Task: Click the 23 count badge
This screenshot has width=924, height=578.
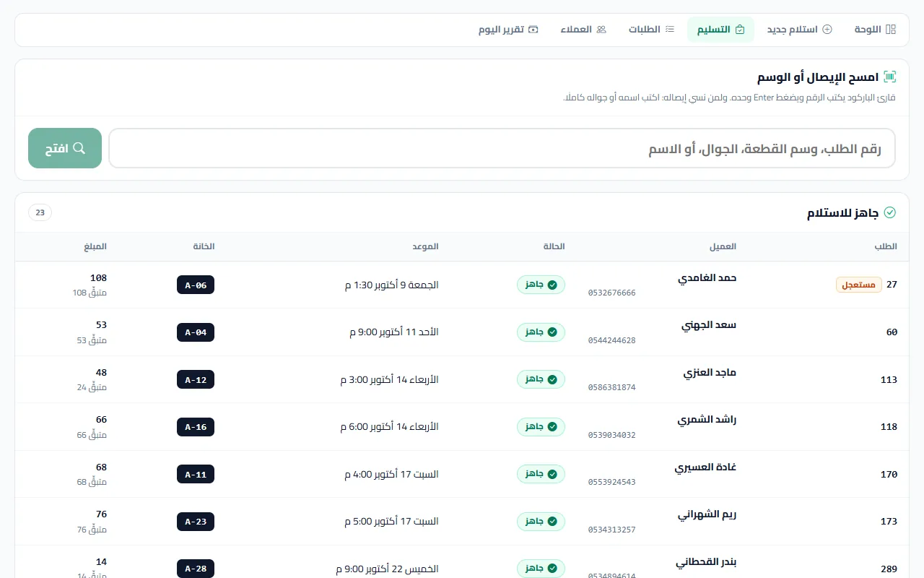Action: (x=40, y=212)
